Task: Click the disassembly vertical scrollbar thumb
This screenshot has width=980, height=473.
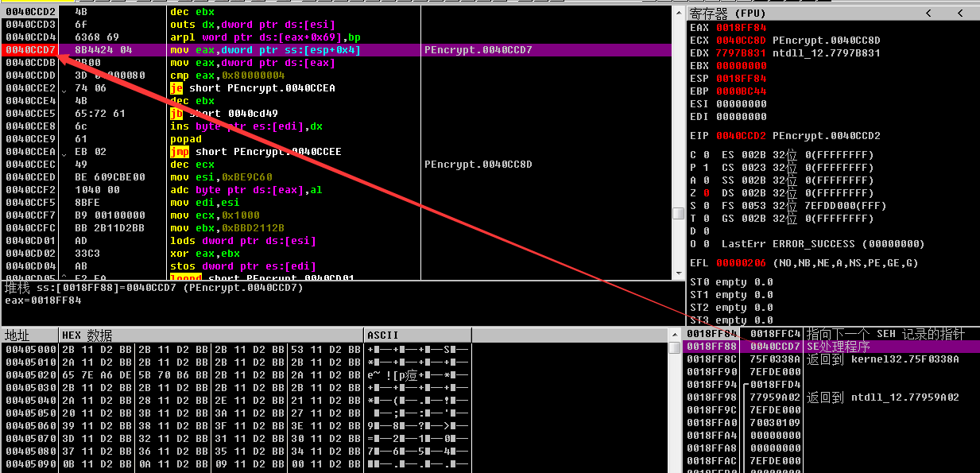Action: click(x=678, y=213)
